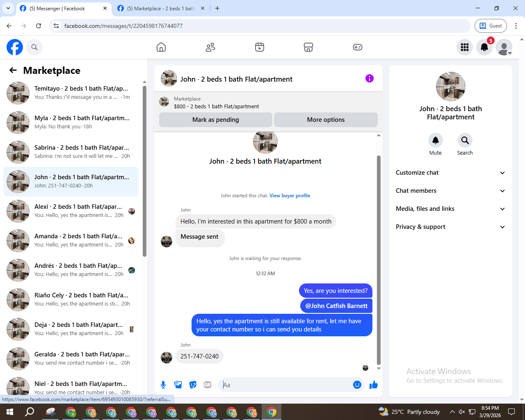Viewport: 525px width, 420px height.
Task: Open the Facebook logo home link
Action: pyautogui.click(x=15, y=47)
